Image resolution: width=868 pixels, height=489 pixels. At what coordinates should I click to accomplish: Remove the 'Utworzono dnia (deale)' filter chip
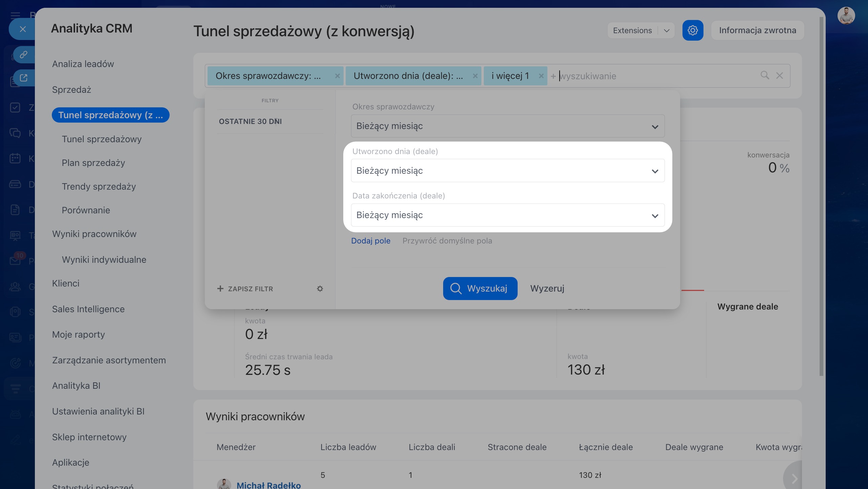point(475,76)
